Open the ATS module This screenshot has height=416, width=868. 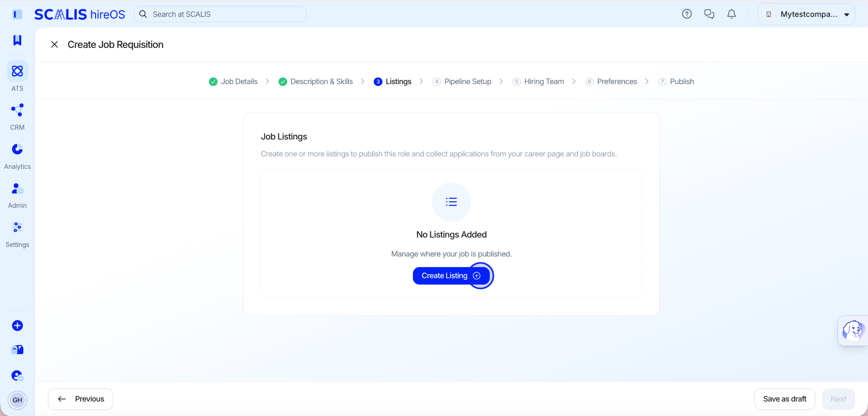tap(17, 76)
